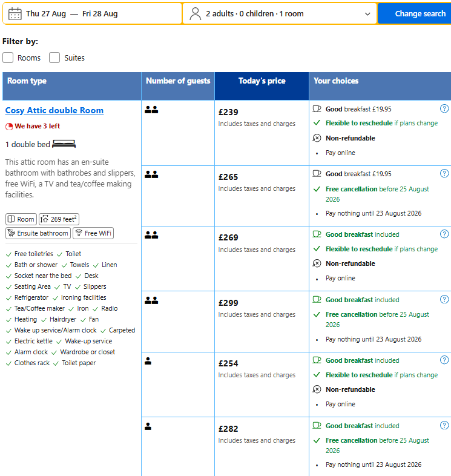
Task: Click 'Non-refundable' text in the £269 row
Action: coord(351,263)
